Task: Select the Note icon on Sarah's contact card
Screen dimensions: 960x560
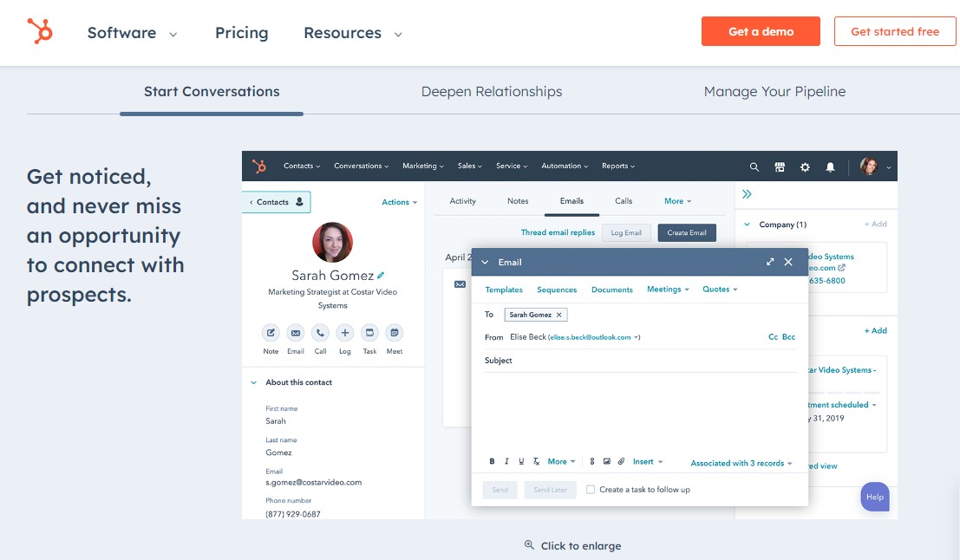Action: tap(271, 333)
